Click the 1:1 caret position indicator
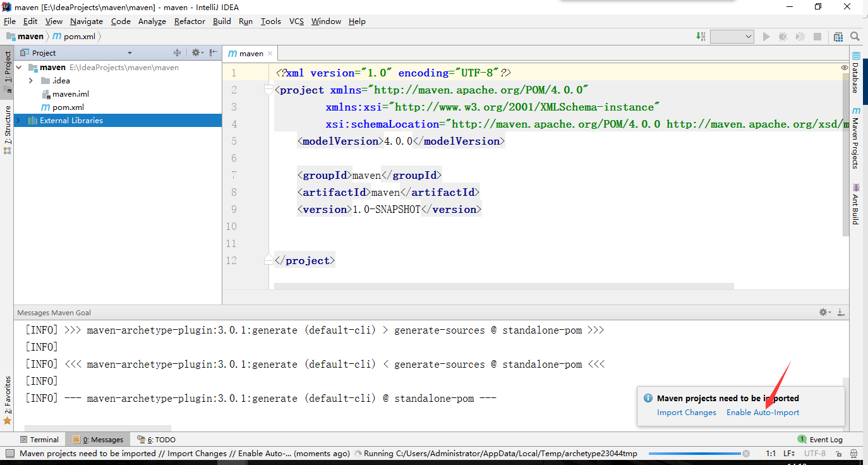Screen dimensions: 868x465 (x=770, y=454)
